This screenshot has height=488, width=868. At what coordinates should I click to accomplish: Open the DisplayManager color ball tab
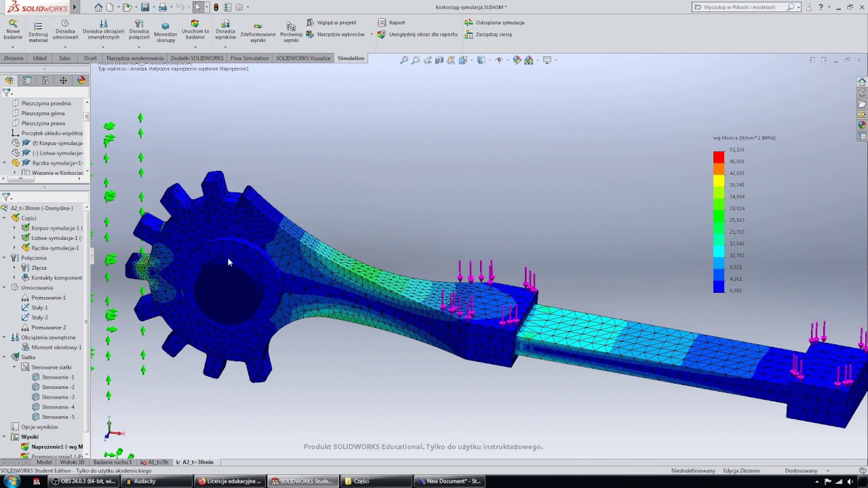[x=81, y=81]
